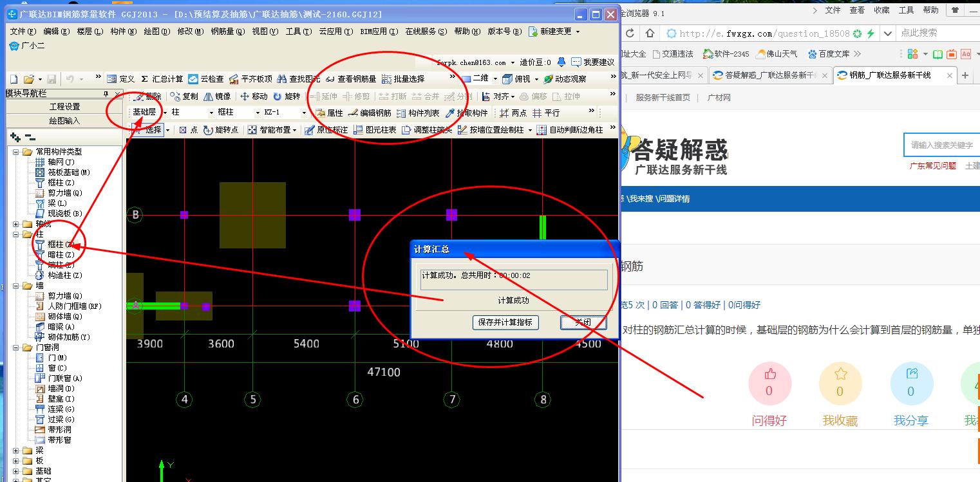Viewport: 980px width, 482px height.
Task: Select 两点 two-point axis tool
Action: 513,113
